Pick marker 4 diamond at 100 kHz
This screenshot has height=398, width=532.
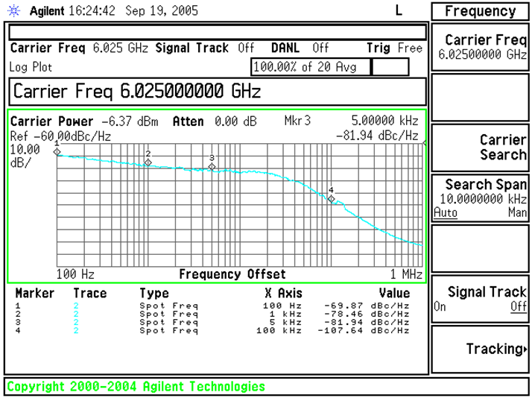click(332, 198)
